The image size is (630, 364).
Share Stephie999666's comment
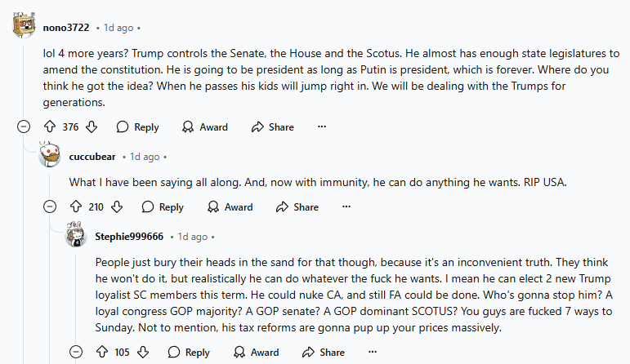(x=323, y=353)
